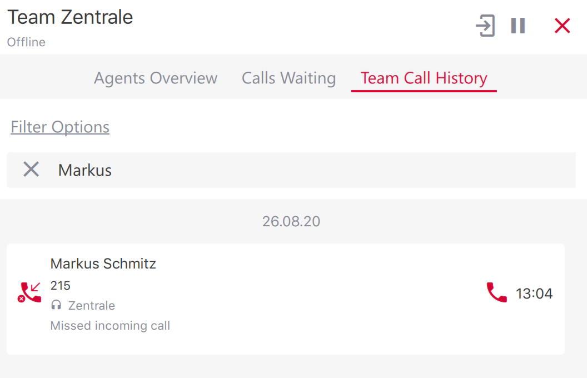Click the team login arrow icon
The height and width of the screenshot is (378, 588).
[485, 26]
